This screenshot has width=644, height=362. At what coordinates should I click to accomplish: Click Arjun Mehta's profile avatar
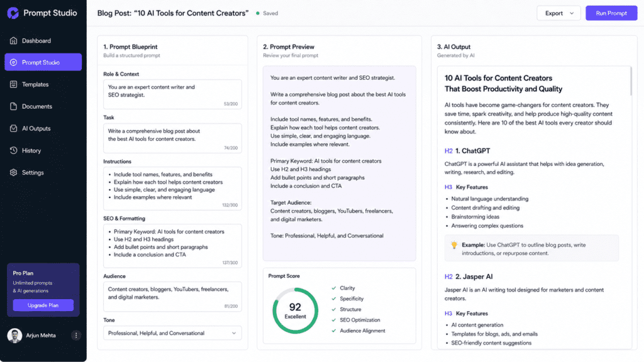pos(15,336)
